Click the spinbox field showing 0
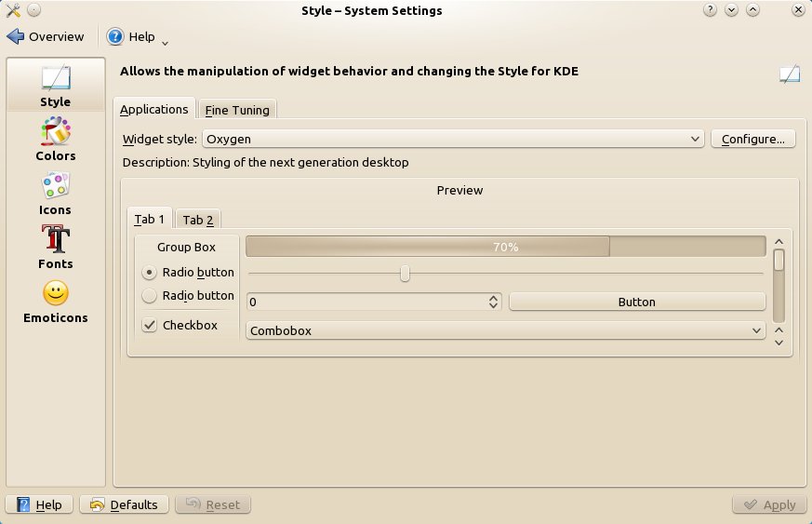Viewport: 812px width, 524px height. coord(373,302)
